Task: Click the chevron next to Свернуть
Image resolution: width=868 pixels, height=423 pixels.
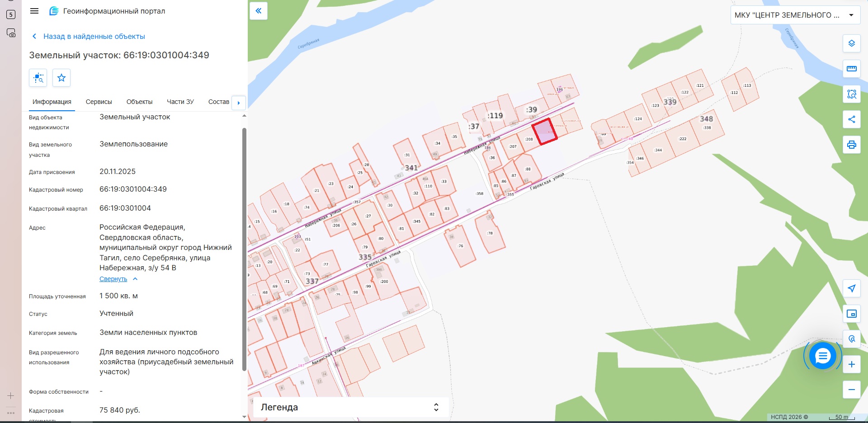Action: 135,279
